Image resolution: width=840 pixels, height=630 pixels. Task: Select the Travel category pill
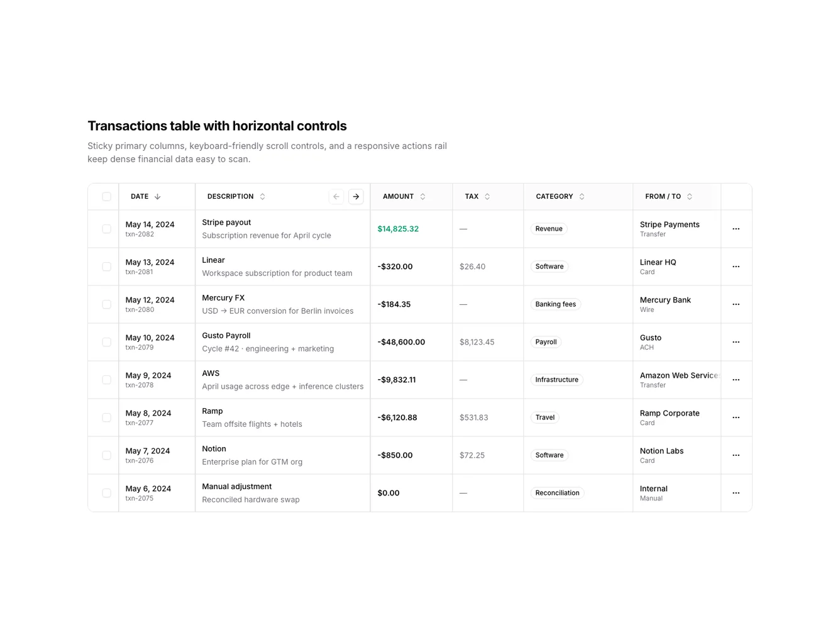click(x=544, y=417)
